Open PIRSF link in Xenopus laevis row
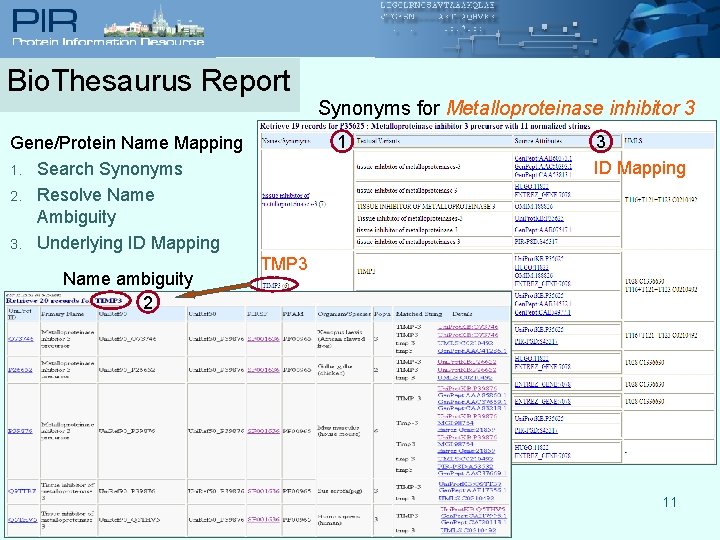Viewport: 720px width, 540px height. [x=263, y=339]
